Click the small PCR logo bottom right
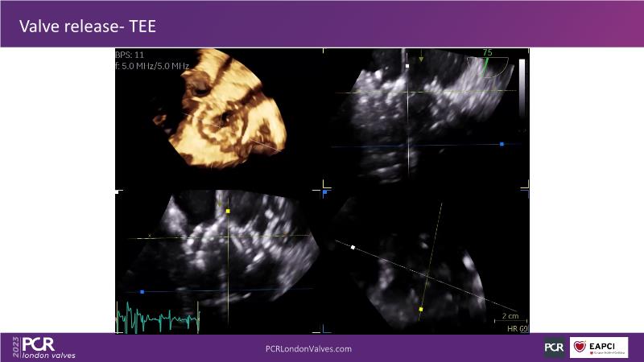The image size is (644, 362). [554, 348]
